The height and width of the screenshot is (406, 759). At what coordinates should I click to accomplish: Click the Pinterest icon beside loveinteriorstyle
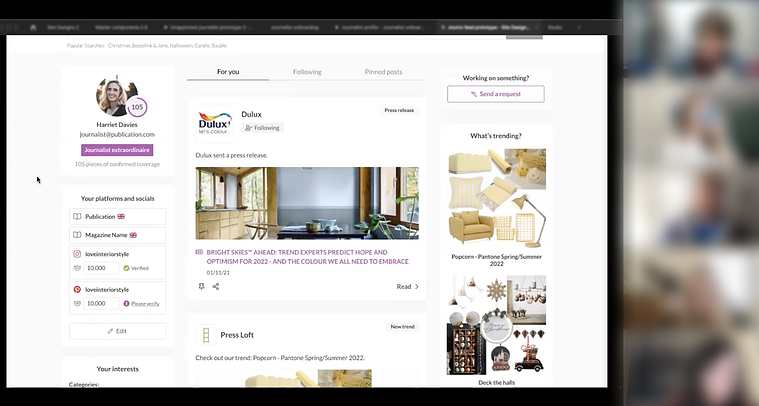[x=77, y=289]
